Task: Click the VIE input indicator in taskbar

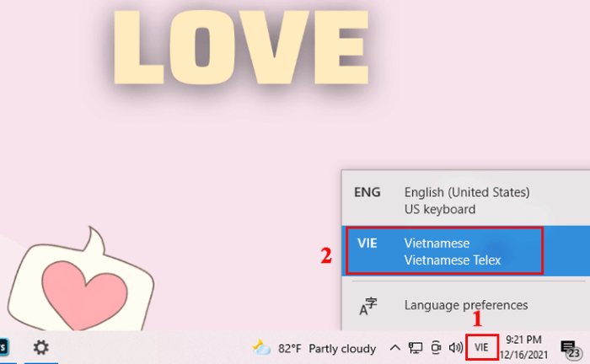Action: tap(481, 347)
